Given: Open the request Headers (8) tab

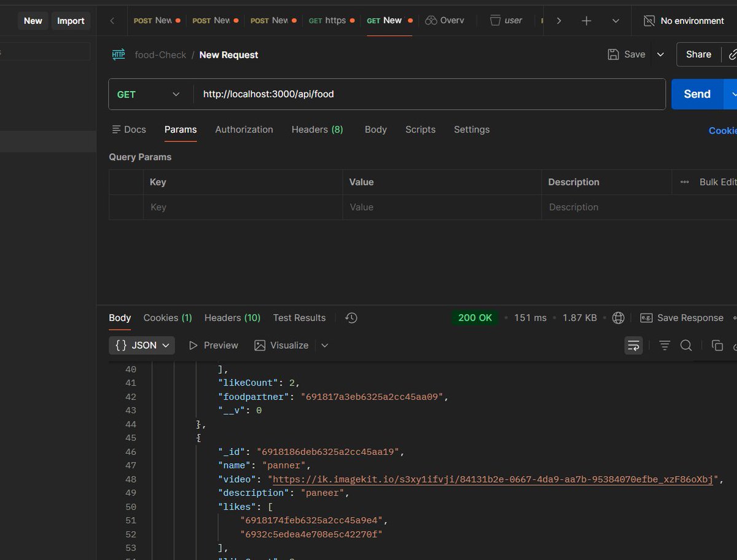Looking at the screenshot, I should click(x=317, y=130).
